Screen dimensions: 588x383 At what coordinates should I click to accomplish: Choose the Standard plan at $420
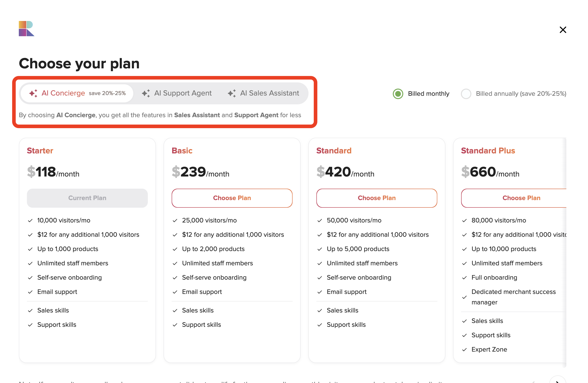[377, 198]
